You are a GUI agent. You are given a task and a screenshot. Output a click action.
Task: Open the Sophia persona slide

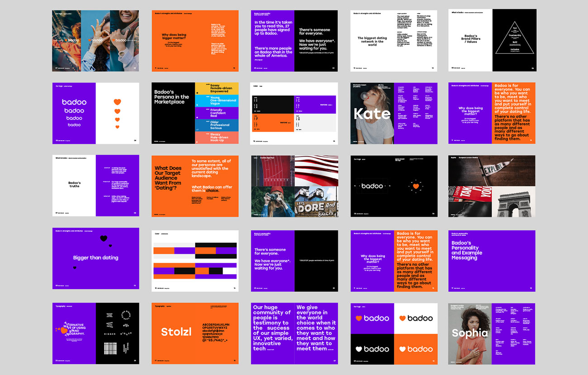point(470,333)
